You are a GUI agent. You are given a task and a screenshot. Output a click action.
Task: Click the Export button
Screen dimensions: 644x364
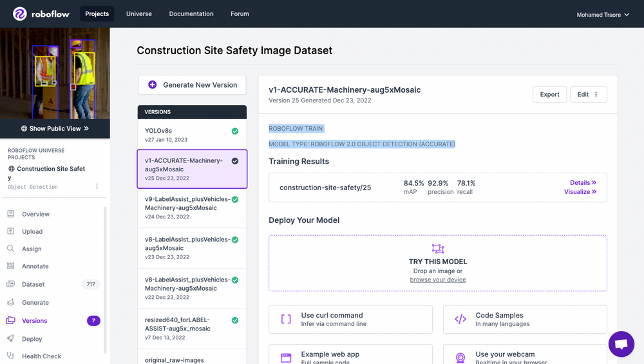pos(549,94)
